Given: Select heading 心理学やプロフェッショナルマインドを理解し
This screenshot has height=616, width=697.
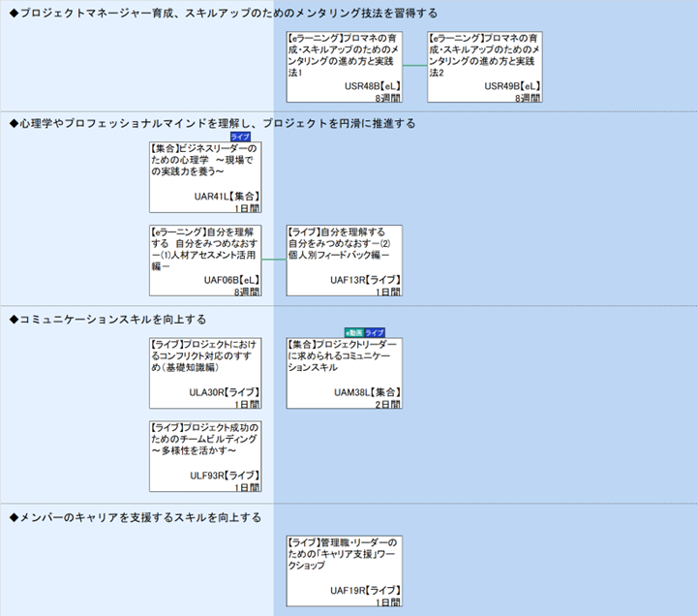Looking at the screenshot, I should (x=212, y=123).
